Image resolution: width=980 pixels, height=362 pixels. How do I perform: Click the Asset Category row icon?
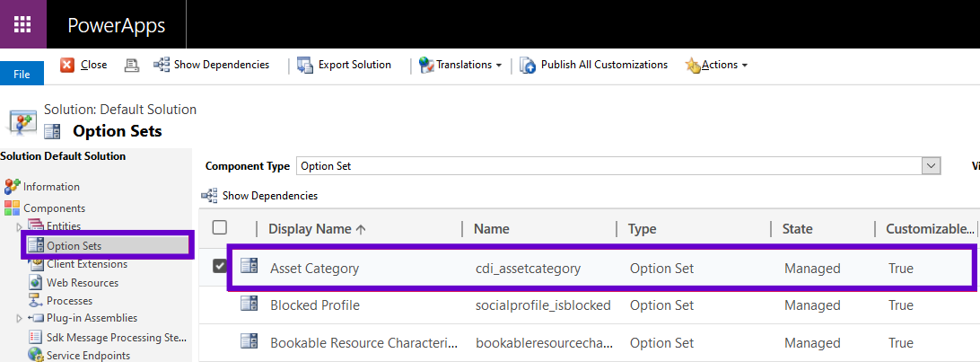249,267
